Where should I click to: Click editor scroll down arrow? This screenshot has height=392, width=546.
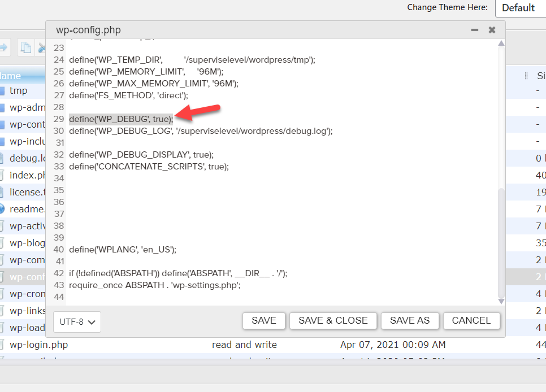[x=501, y=301]
